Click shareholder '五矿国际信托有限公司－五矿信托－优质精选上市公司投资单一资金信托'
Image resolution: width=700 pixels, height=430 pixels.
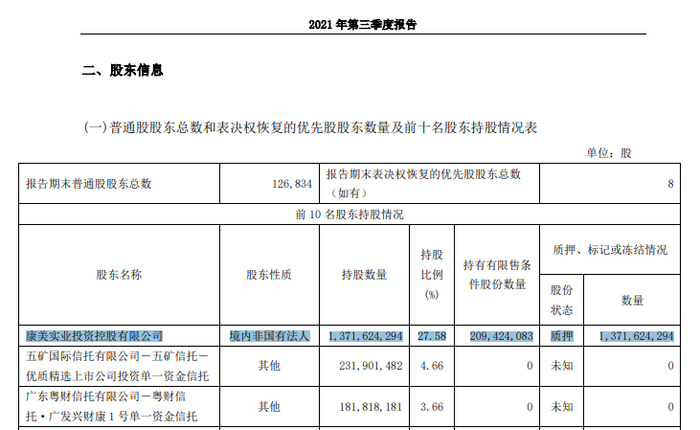(117, 366)
